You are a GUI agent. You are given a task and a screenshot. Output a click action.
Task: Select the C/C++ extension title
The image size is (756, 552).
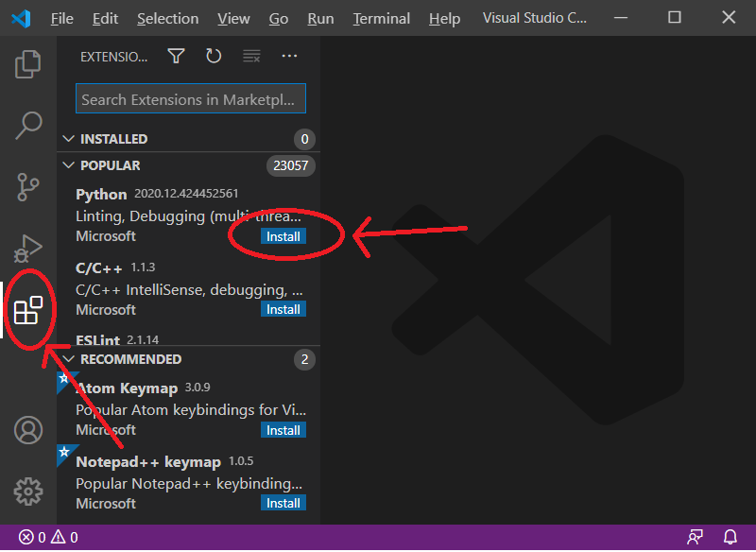click(x=99, y=268)
